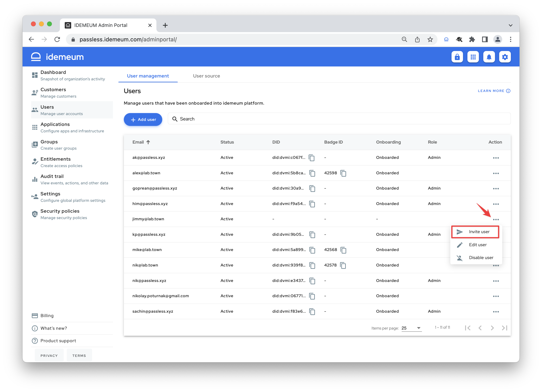542x392 pixels.
Task: Copy DID for kp@passless.xyz
Action: coord(312,235)
